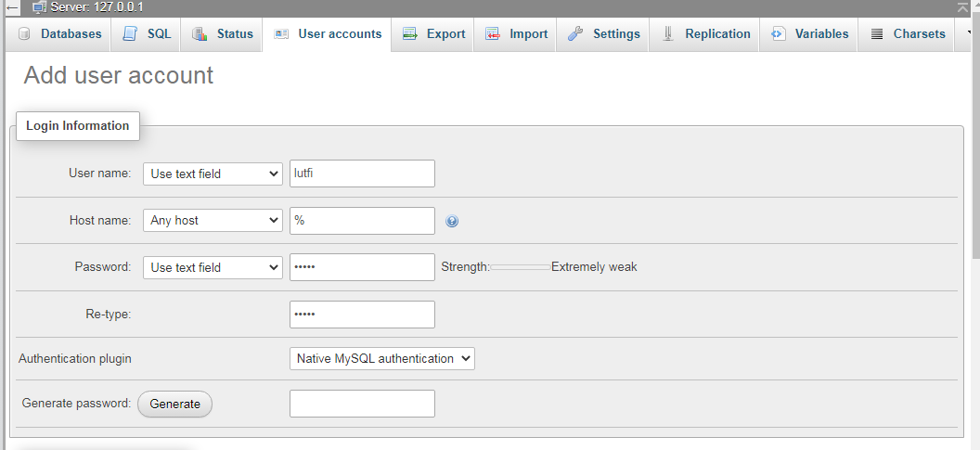Click the Settings wrench icon
Screen dimensions: 980x450
click(x=575, y=33)
